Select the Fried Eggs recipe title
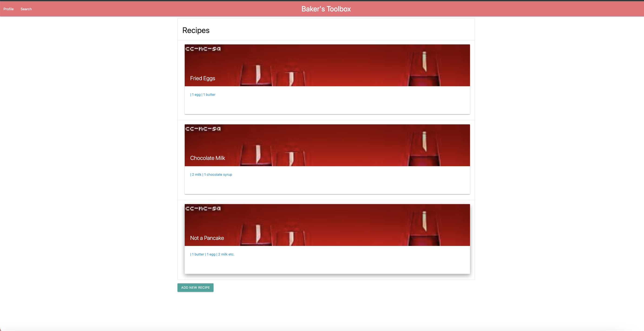 click(x=203, y=78)
